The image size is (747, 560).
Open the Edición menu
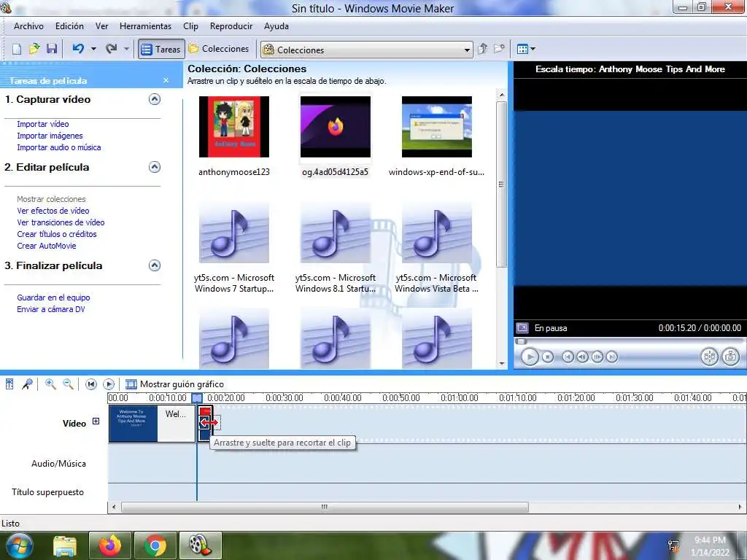coord(69,26)
